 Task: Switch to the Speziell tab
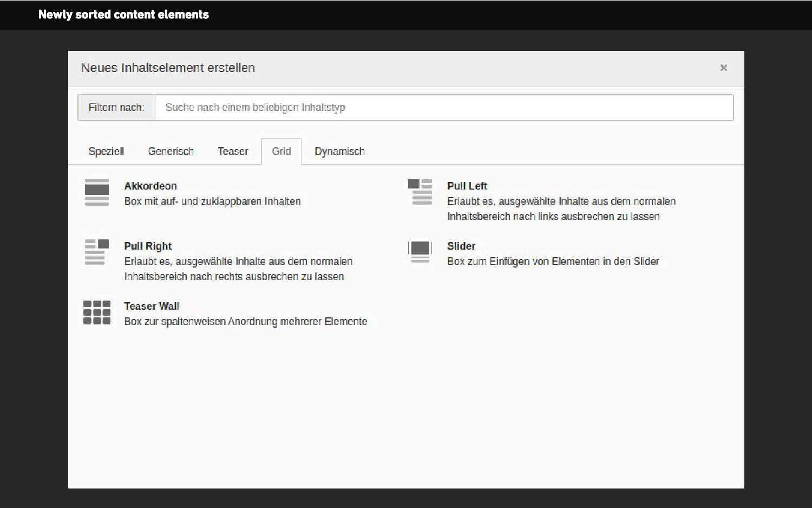106,152
